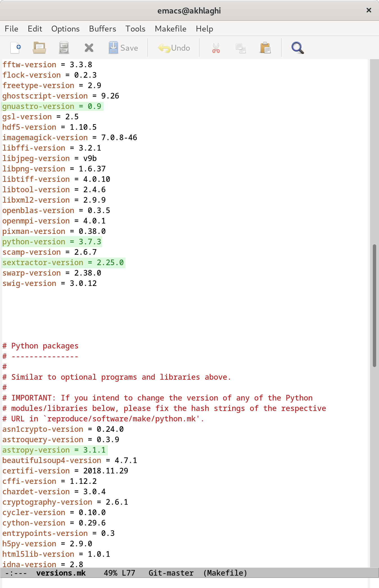
Task: Click versions.mk buffer name in mode line
Action: tap(61, 573)
